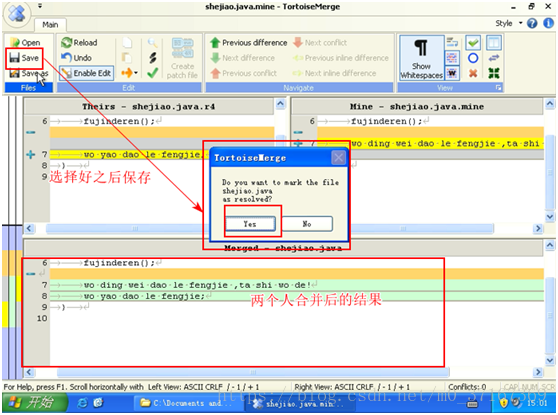Undo the last edit
Image resolution: width=558 pixels, height=415 pixels.
(76, 58)
